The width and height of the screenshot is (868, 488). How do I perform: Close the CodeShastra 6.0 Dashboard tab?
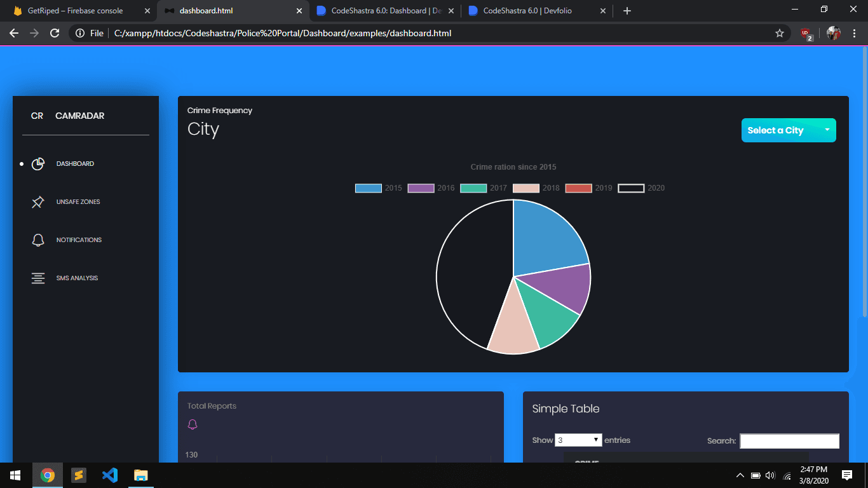click(451, 11)
